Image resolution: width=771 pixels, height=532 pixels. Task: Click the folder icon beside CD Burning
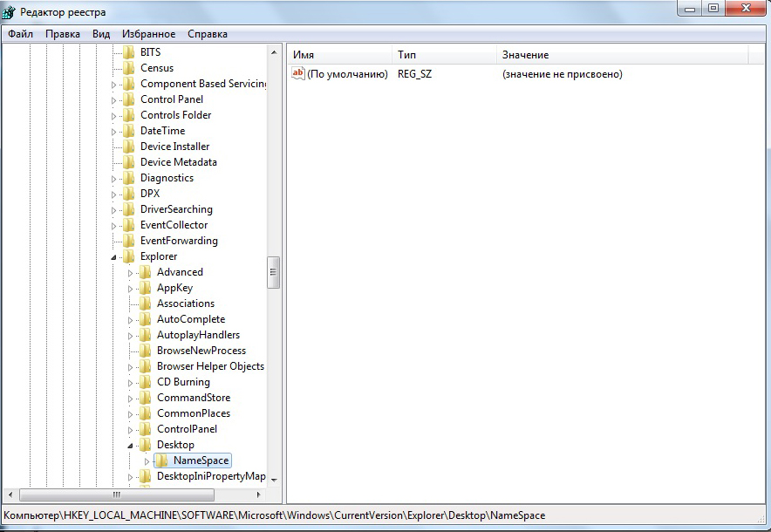coord(145,382)
